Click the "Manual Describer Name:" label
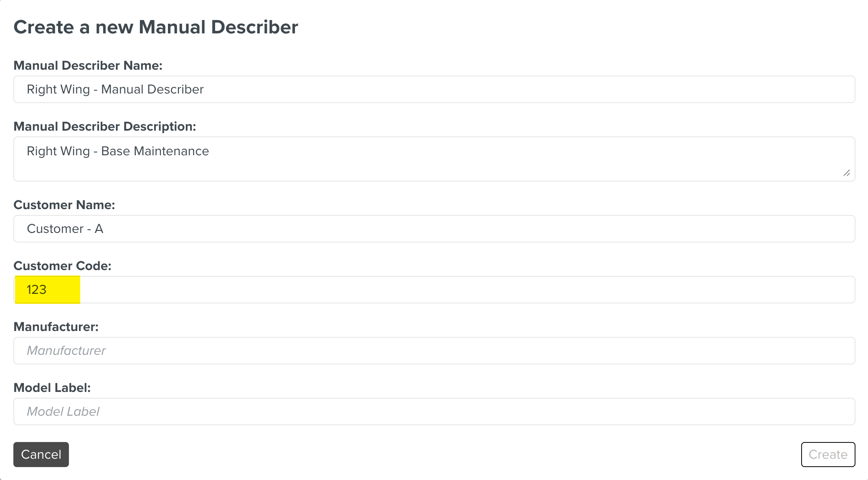The image size is (868, 480). point(88,66)
